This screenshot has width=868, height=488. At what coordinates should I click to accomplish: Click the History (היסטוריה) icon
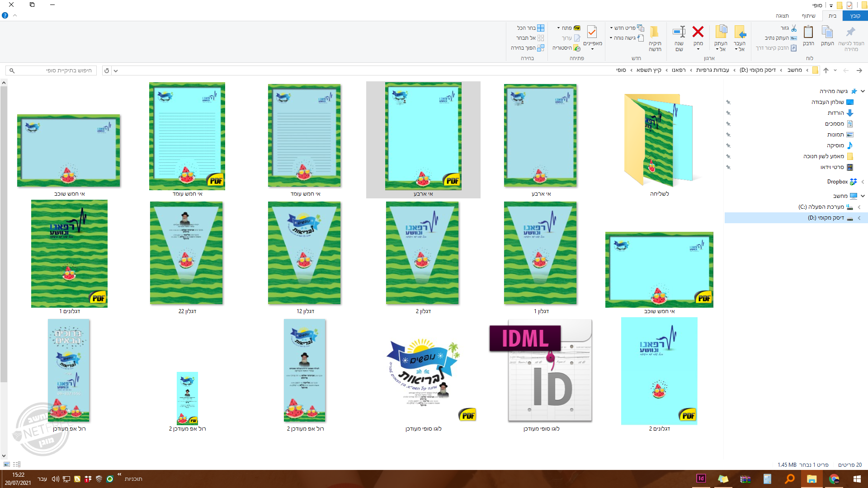(577, 48)
